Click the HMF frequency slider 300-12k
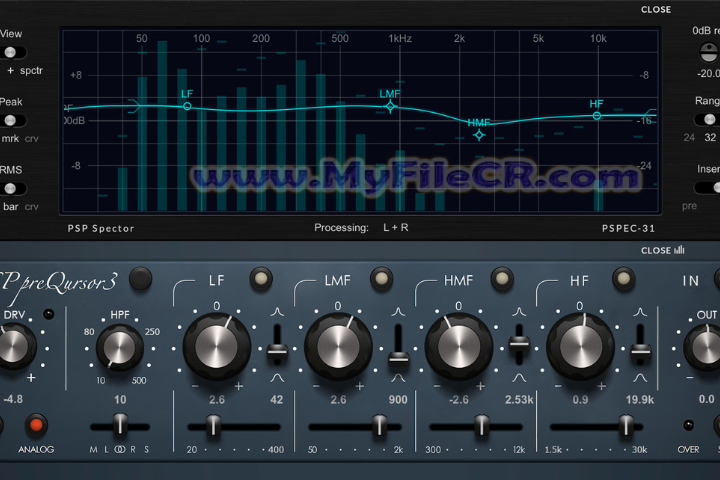The width and height of the screenshot is (720, 480). (476, 427)
